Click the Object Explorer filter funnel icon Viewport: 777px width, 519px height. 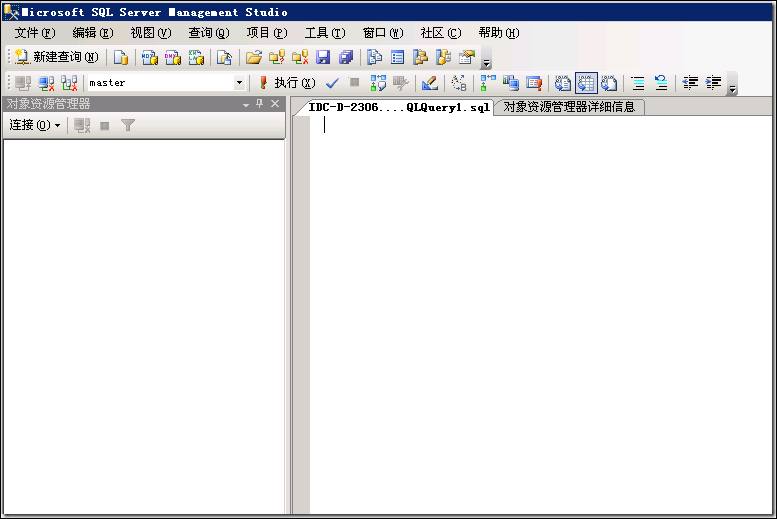coord(128,125)
